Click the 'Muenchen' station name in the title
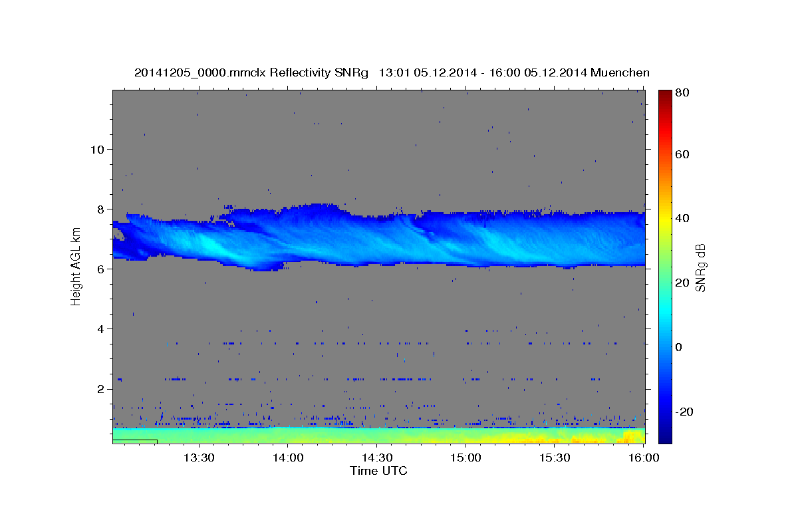The image size is (798, 532). point(620,72)
